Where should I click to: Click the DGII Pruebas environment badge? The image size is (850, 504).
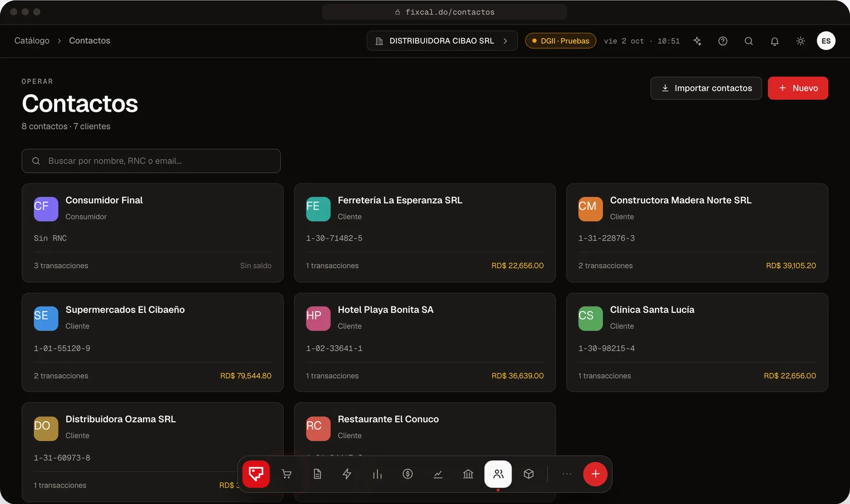click(x=560, y=41)
